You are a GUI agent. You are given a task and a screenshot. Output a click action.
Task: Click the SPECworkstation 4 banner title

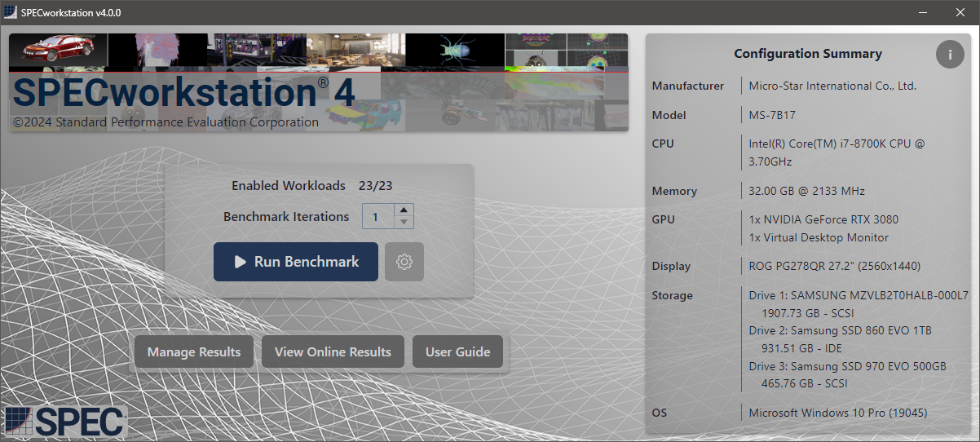tap(184, 93)
